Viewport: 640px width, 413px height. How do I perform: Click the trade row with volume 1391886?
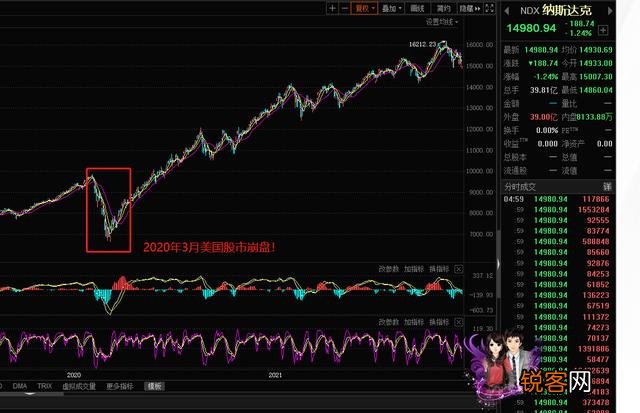557,349
